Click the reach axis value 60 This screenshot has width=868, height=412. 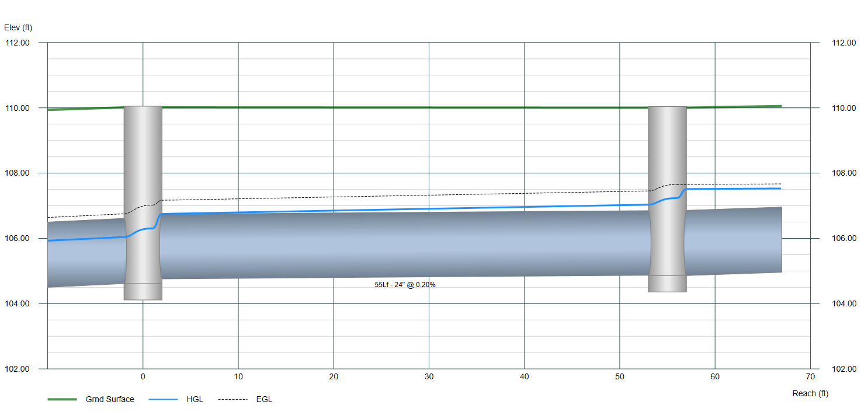coord(715,378)
